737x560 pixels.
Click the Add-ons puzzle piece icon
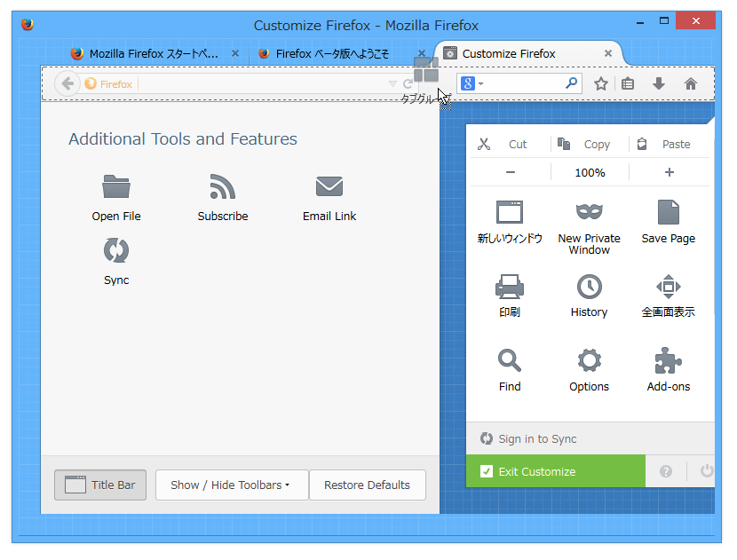tap(669, 361)
